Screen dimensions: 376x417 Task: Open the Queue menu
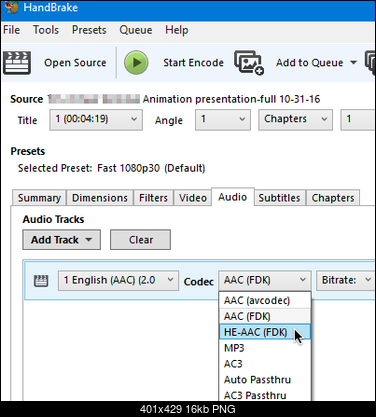[x=136, y=30]
